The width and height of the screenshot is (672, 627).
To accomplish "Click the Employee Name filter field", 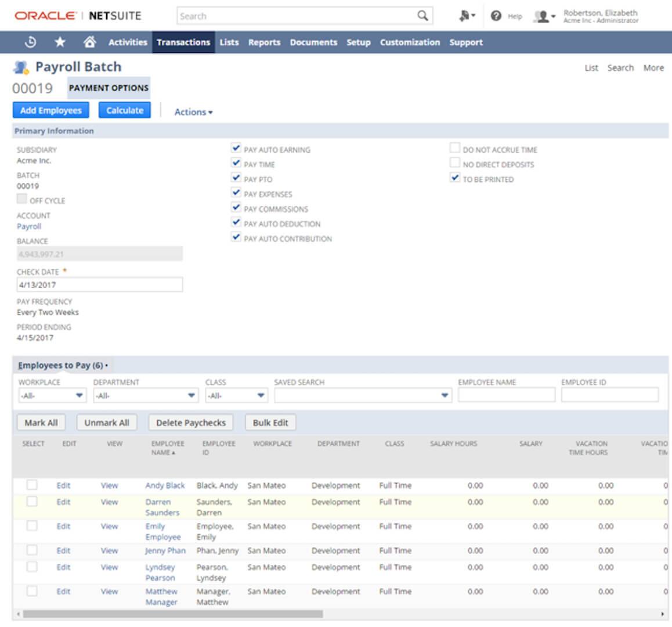I will 507,395.
